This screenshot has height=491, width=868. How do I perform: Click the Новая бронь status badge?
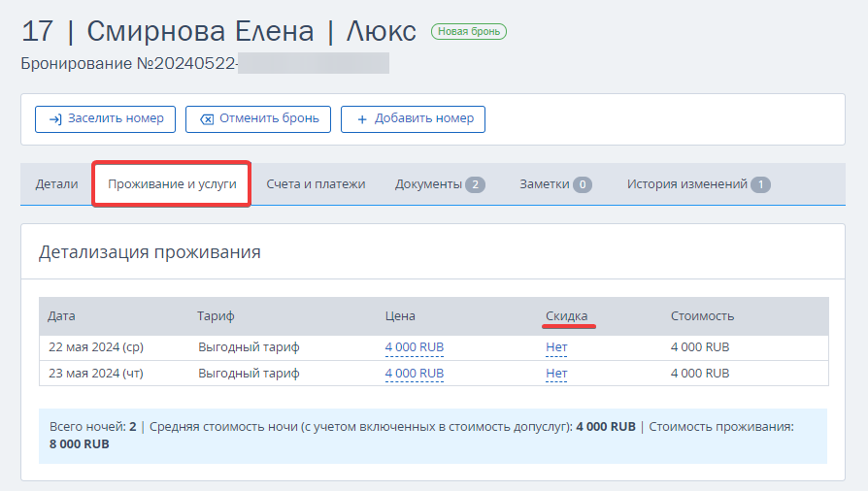coord(469,32)
